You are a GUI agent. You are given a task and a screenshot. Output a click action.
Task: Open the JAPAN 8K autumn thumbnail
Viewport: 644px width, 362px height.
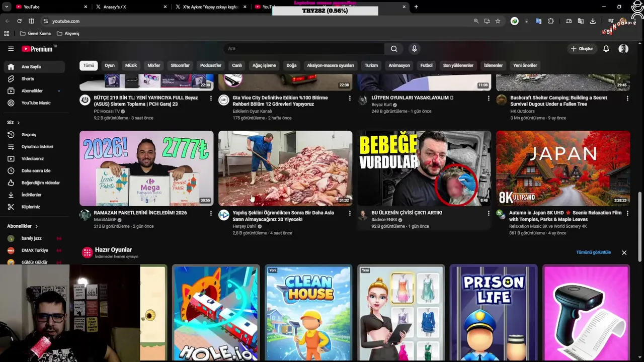pyautogui.click(x=563, y=168)
